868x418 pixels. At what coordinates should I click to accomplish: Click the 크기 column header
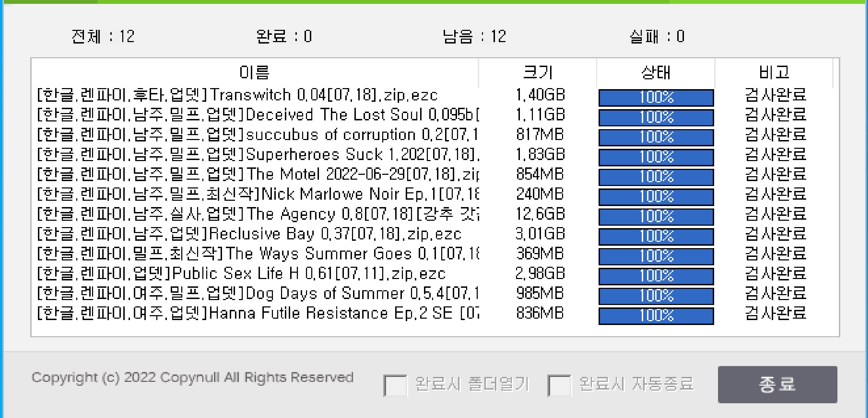537,73
